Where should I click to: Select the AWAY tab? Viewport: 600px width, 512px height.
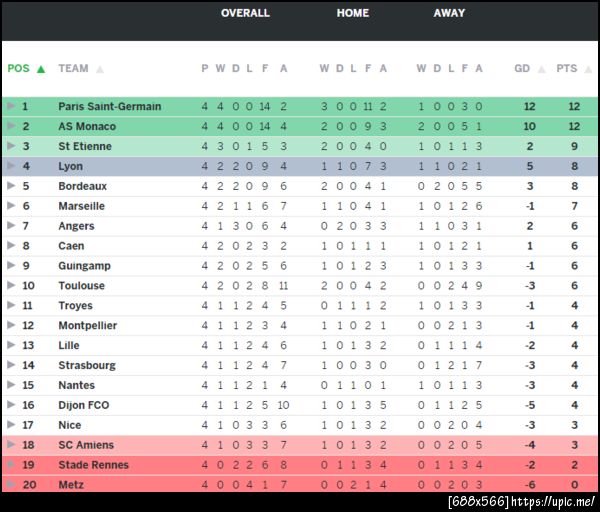pos(449,13)
